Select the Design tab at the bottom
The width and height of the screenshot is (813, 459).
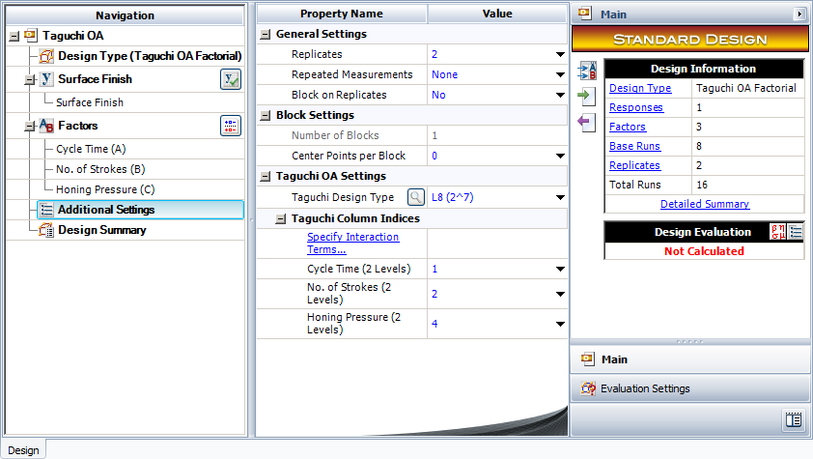click(23, 450)
